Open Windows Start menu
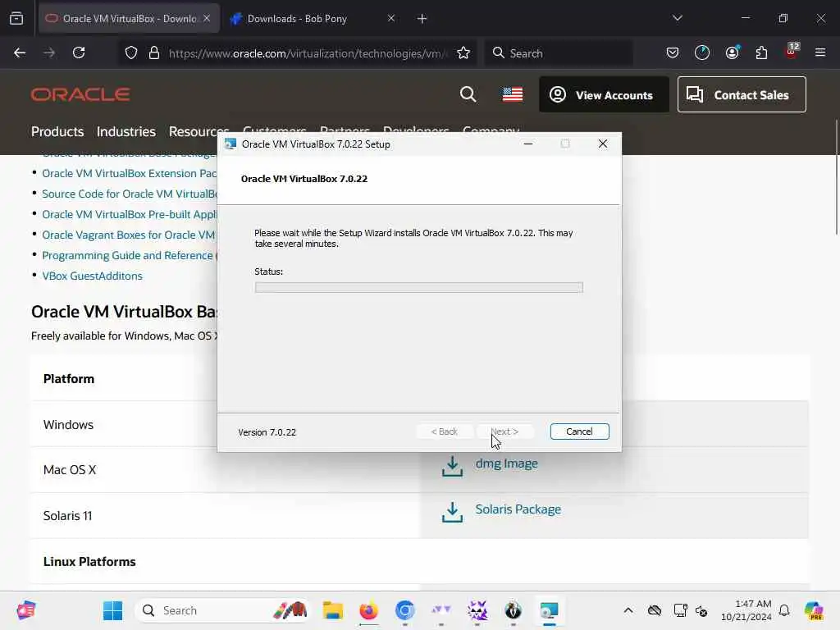 pos(112,610)
